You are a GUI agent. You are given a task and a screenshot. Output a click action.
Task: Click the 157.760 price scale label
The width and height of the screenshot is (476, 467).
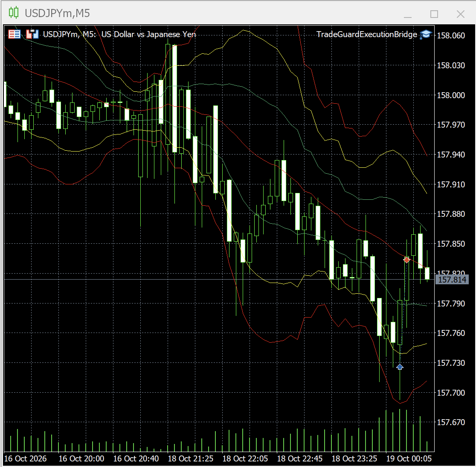click(451, 333)
